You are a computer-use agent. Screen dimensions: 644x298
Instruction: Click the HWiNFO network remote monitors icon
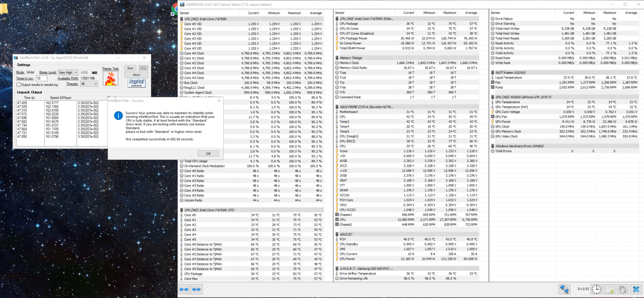(x=564, y=289)
